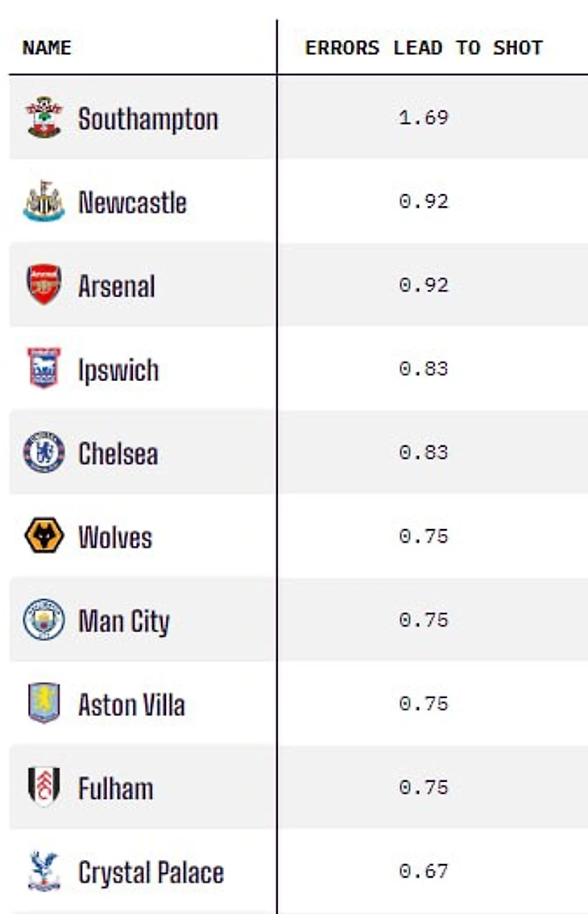Click the Arsenal club crest
The height and width of the screenshot is (914, 588).
pos(43,286)
